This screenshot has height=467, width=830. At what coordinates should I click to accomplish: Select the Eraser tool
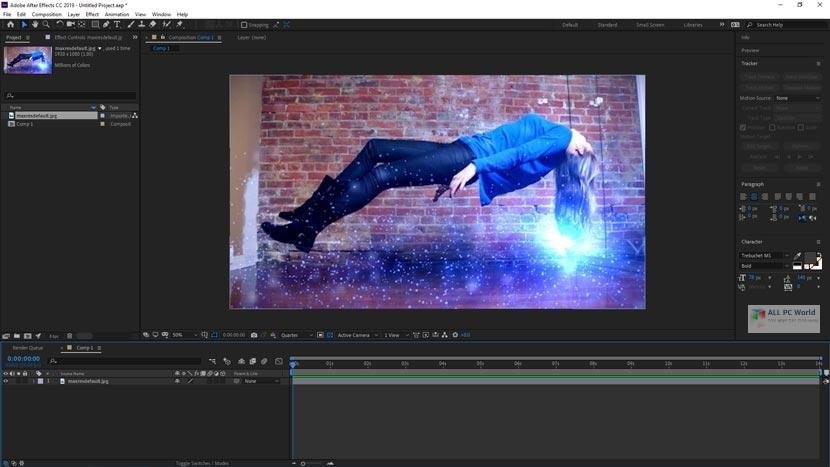tap(152, 24)
